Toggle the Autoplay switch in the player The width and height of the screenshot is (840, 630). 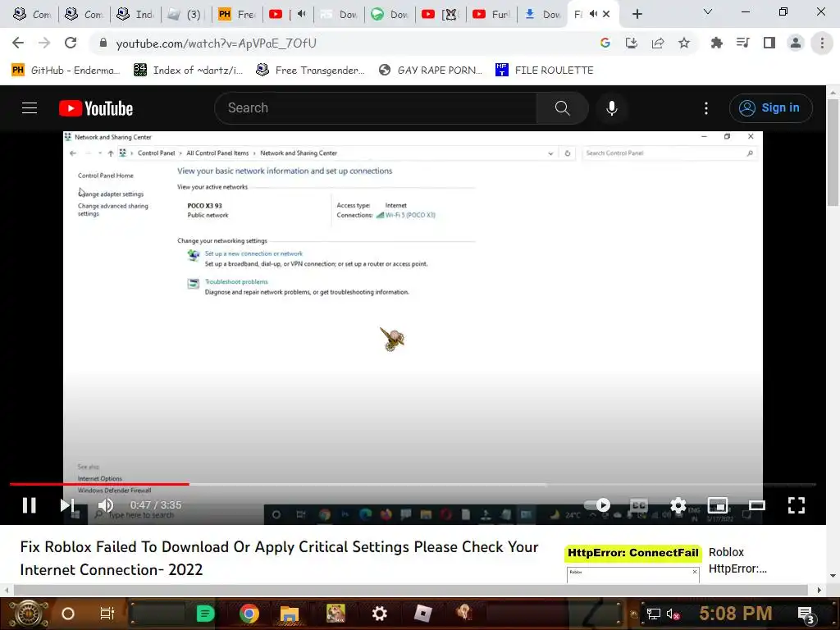[x=597, y=505]
